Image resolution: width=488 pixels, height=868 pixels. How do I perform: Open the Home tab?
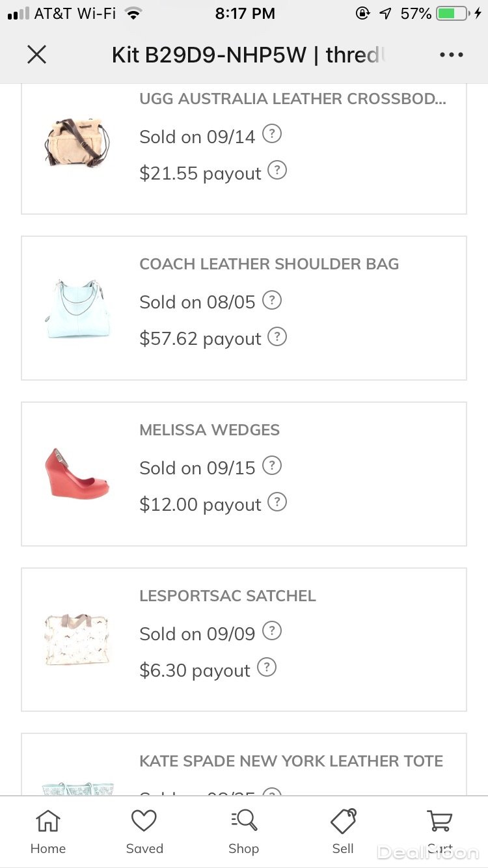click(x=48, y=831)
